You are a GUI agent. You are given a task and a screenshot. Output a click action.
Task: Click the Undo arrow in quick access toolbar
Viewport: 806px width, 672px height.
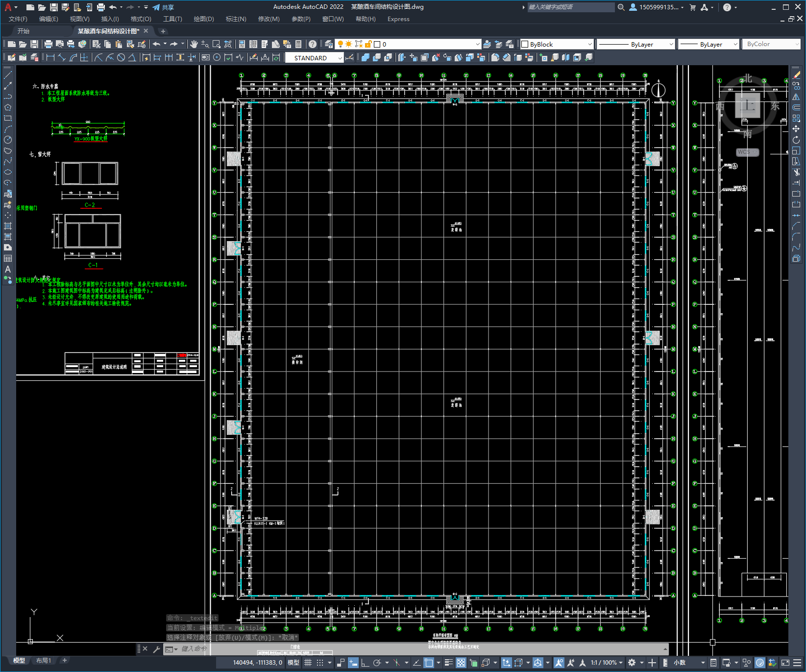(113, 7)
